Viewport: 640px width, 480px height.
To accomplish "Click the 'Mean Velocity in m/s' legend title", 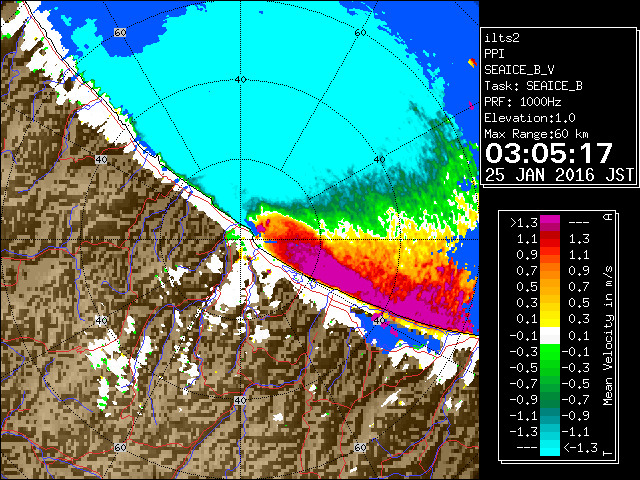I will [608, 336].
